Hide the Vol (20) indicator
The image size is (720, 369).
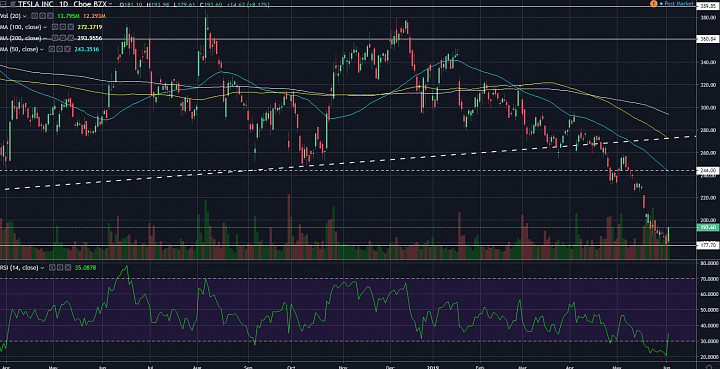click(x=34, y=16)
